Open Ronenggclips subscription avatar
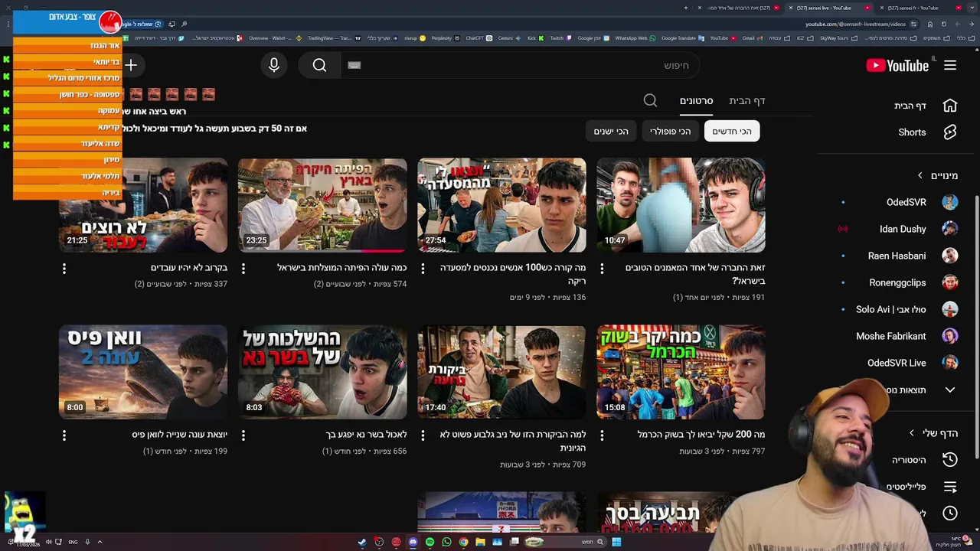Screen dimensions: 980x551 tap(950, 282)
